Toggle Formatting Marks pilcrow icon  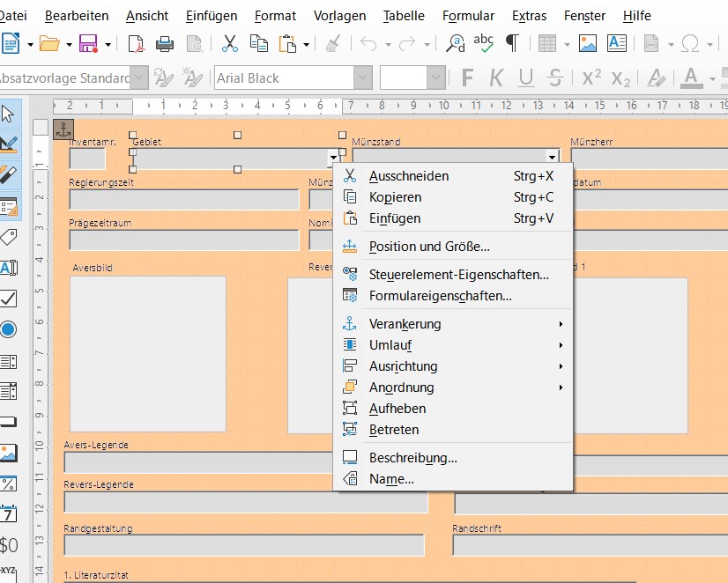coord(512,44)
